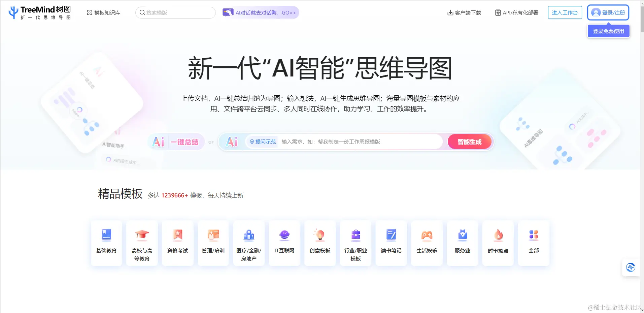
Task: Open the AI对话就去对话鸭 banner
Action: click(x=260, y=13)
